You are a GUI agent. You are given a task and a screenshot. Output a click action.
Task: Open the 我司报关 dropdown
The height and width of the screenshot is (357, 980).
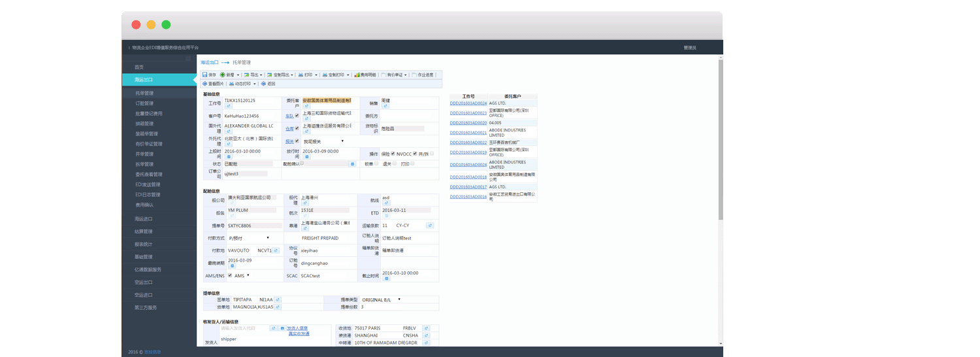pyautogui.click(x=324, y=141)
